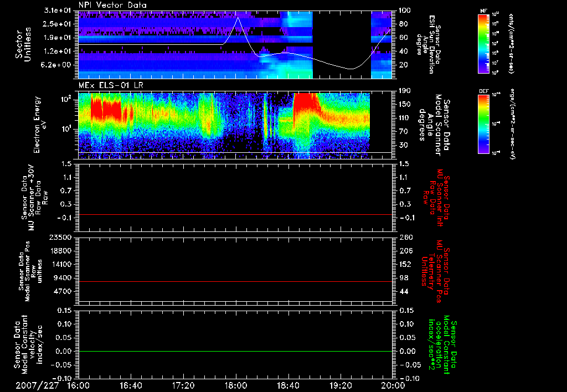Click the "18800" scanner position axis value
The width and height of the screenshot is (567, 392).
click(60, 251)
